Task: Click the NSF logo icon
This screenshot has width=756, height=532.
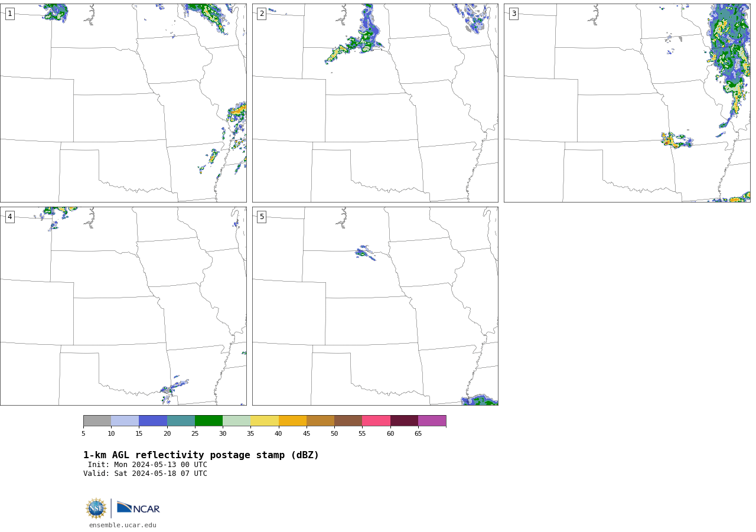Action: pos(96,508)
